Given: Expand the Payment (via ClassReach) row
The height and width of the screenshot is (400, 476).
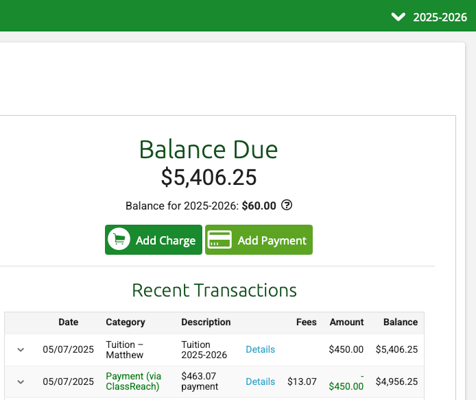Looking at the screenshot, I should [21, 382].
